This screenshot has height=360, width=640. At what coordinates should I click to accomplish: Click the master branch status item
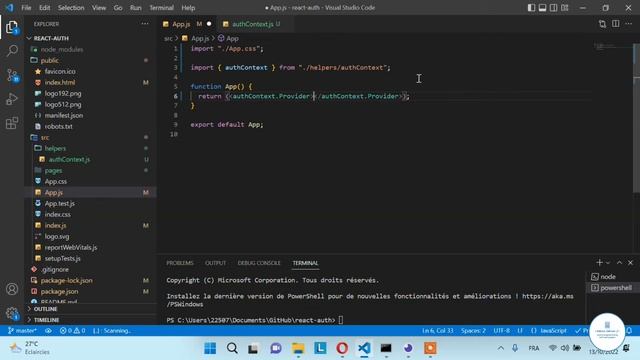(x=22, y=331)
